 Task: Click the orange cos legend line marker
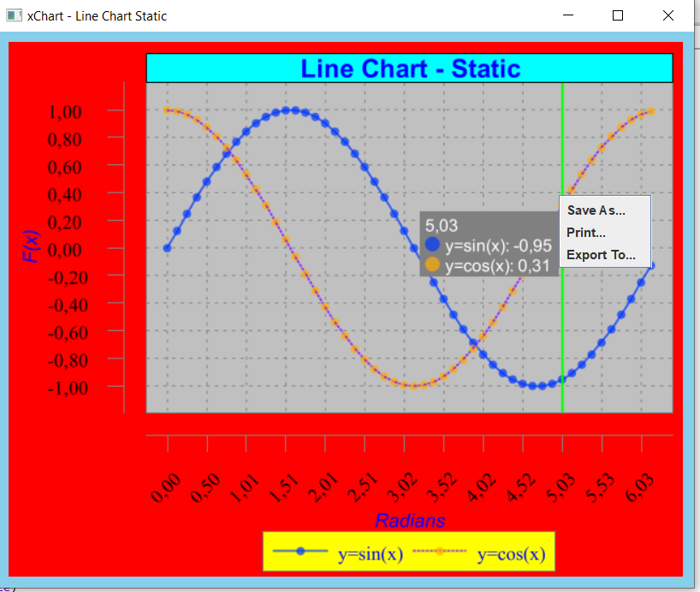[440, 552]
